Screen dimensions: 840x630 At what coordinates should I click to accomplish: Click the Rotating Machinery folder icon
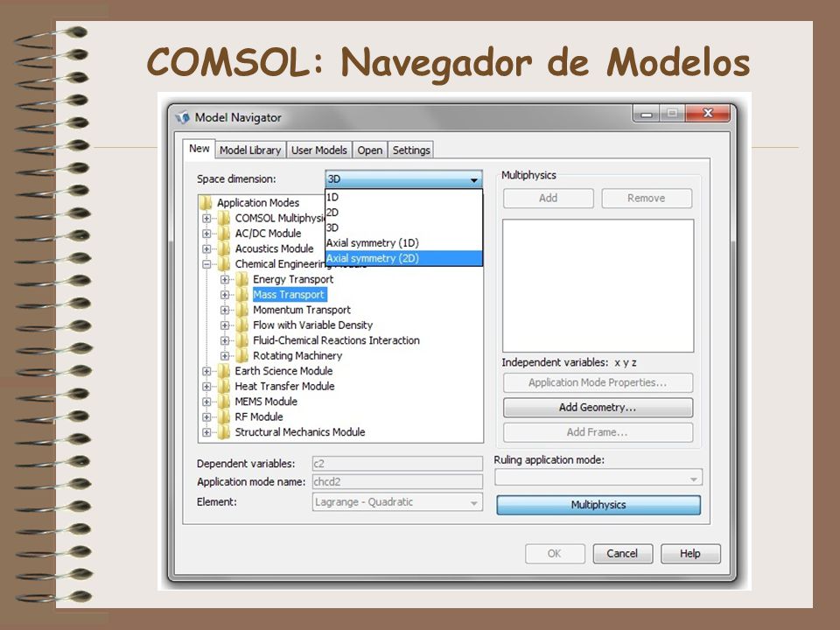(242, 356)
